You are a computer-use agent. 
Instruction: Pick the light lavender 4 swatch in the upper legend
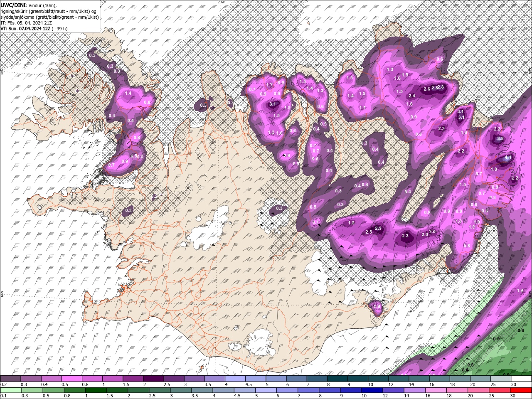pyautogui.click(x=235, y=379)
